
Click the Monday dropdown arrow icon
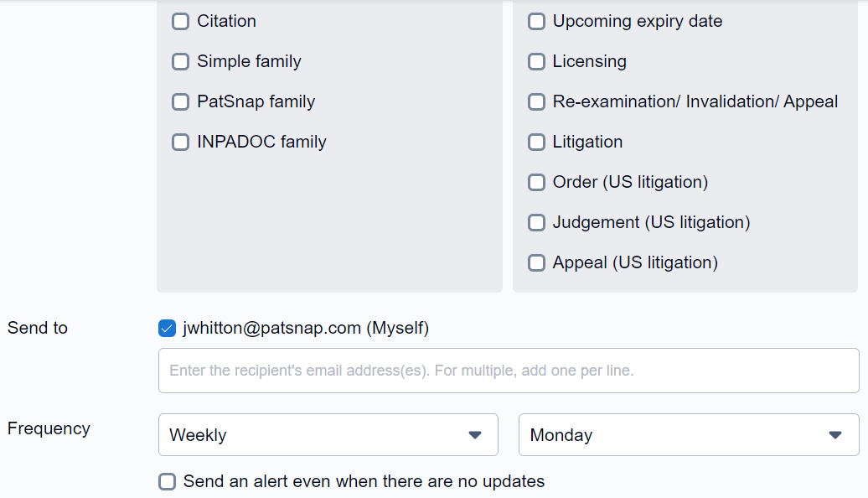(x=835, y=435)
